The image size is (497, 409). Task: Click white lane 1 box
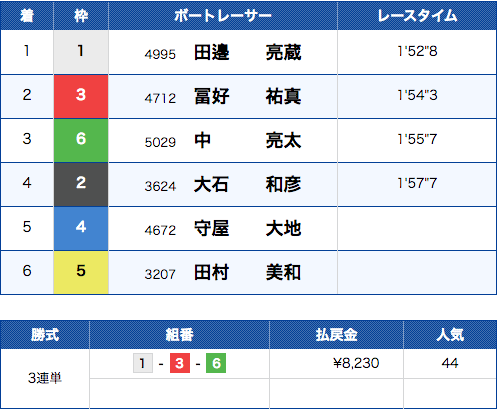pos(81,52)
